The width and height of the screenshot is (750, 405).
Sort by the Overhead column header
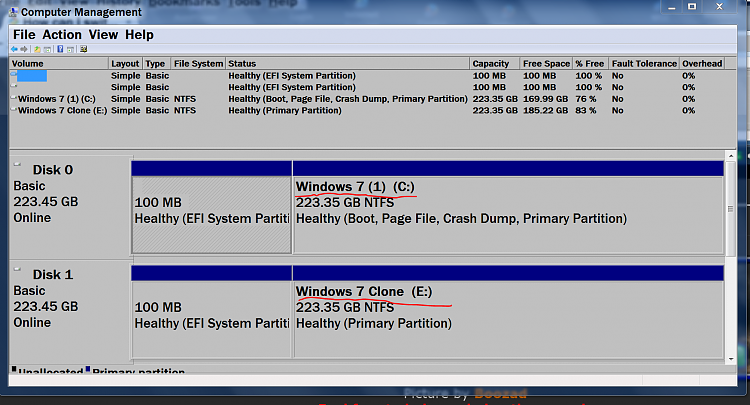(x=702, y=64)
